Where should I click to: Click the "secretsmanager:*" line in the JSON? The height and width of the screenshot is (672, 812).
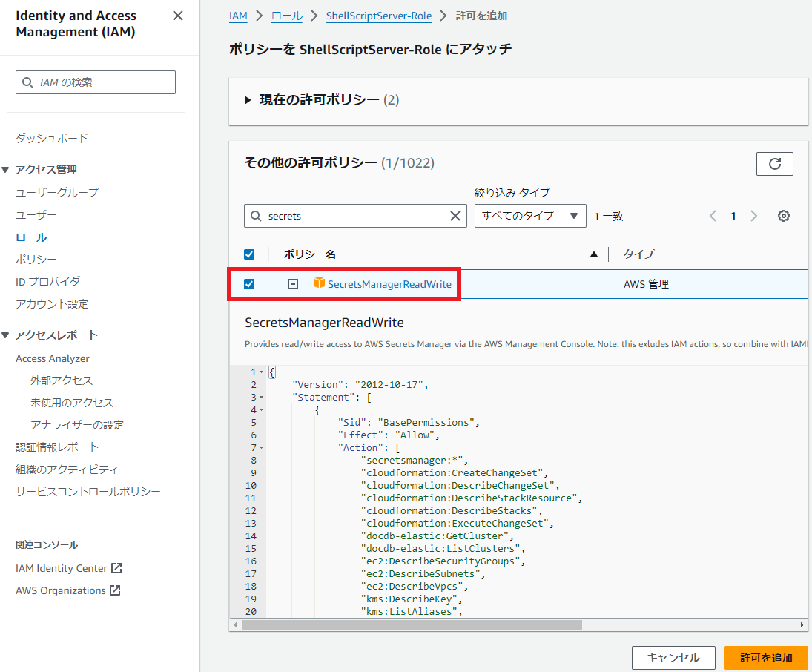tap(415, 460)
